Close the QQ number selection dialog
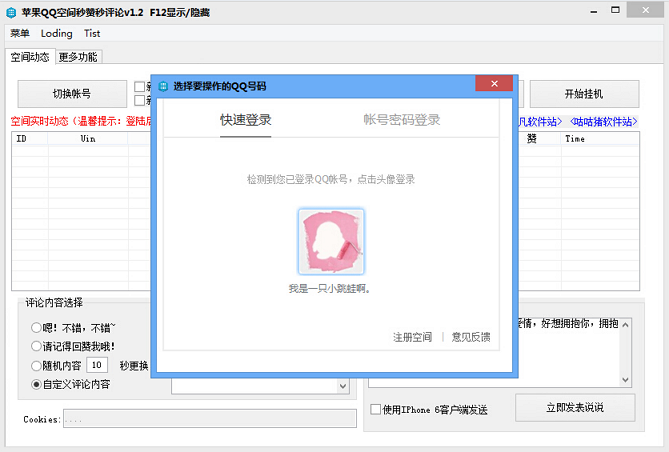The image size is (669, 452). [x=494, y=84]
